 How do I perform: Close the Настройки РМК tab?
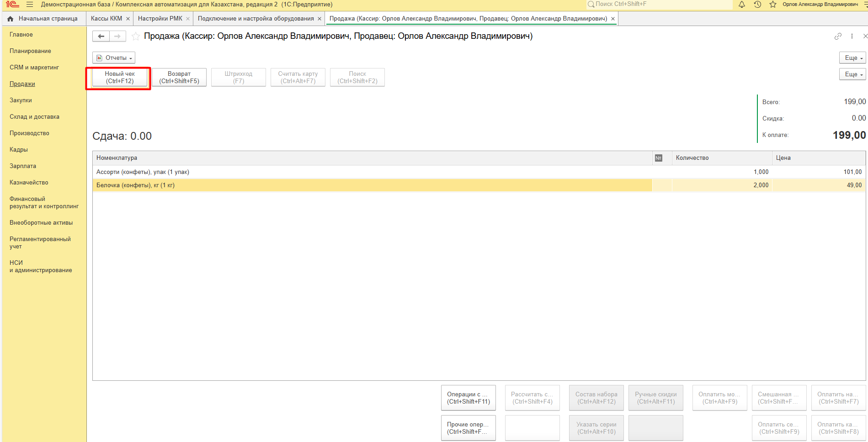click(x=188, y=19)
